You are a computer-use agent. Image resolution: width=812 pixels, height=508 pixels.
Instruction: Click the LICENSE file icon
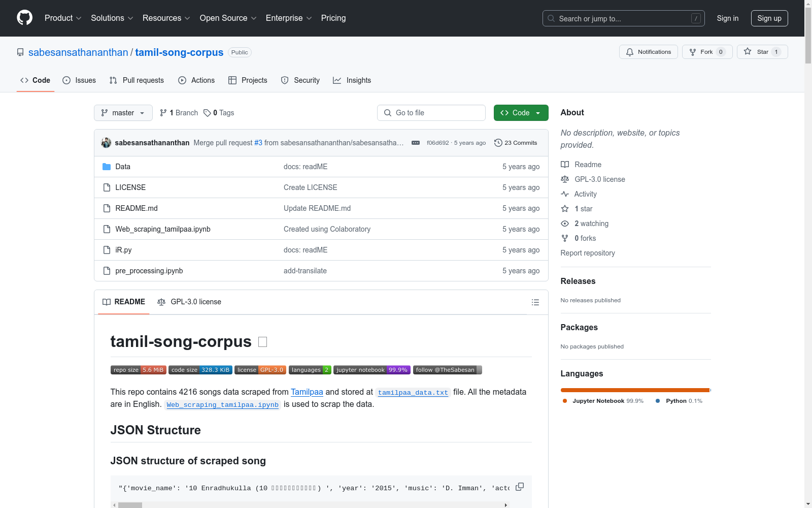point(107,187)
